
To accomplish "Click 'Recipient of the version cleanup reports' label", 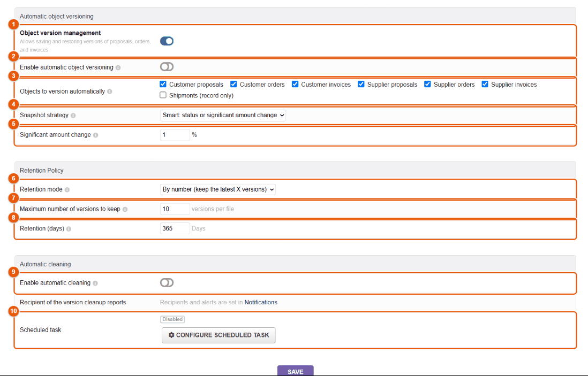I will [x=73, y=302].
